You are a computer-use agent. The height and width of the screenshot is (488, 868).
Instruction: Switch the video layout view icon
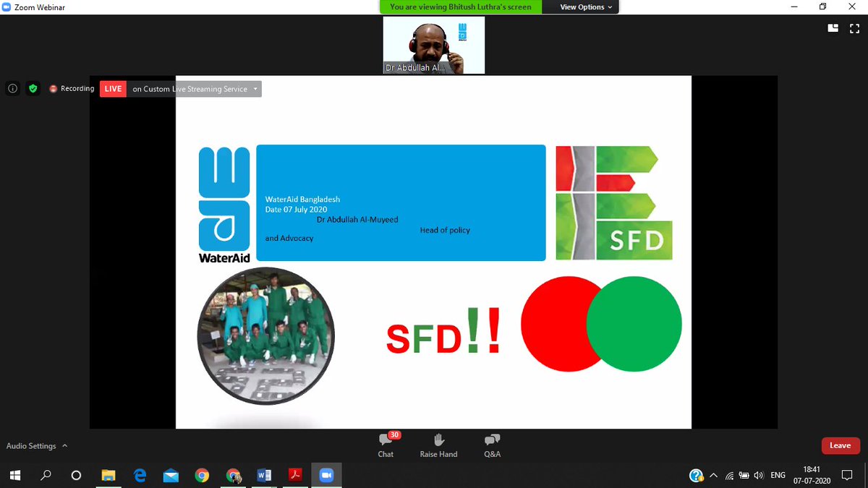pos(833,28)
